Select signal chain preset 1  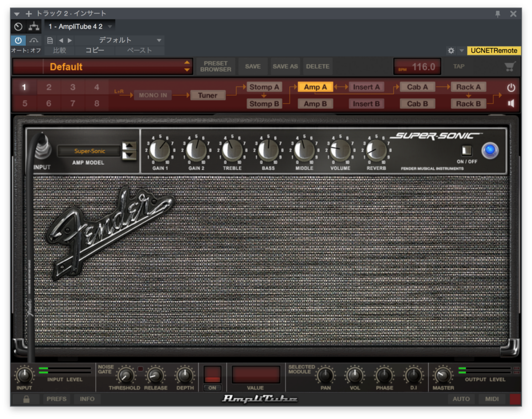click(24, 87)
